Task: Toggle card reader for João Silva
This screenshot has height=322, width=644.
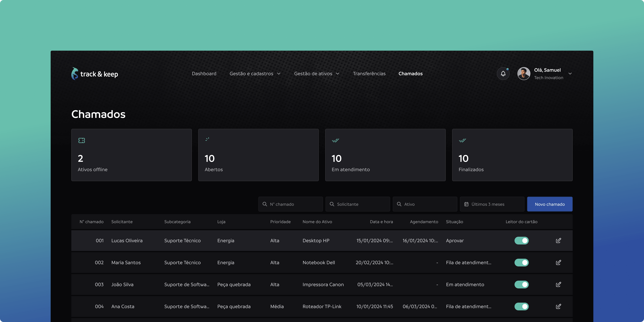Action: (x=522, y=284)
